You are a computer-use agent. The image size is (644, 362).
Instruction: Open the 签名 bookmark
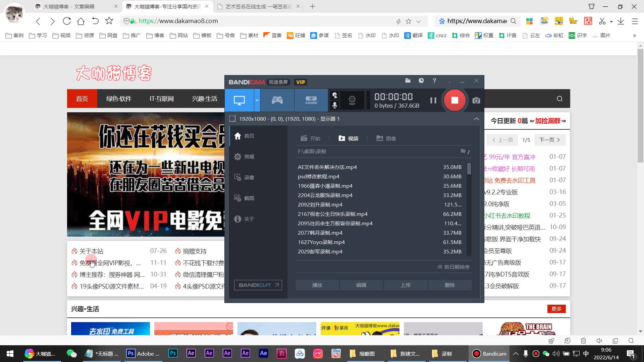click(343, 35)
